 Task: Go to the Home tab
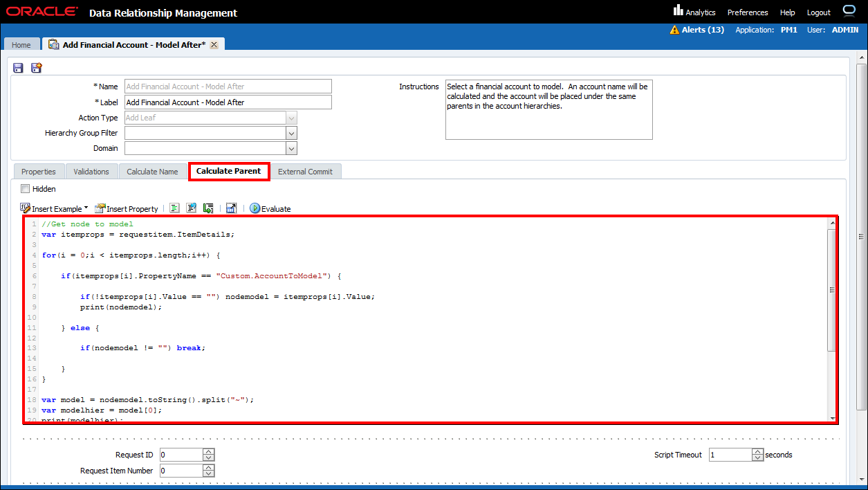click(21, 45)
